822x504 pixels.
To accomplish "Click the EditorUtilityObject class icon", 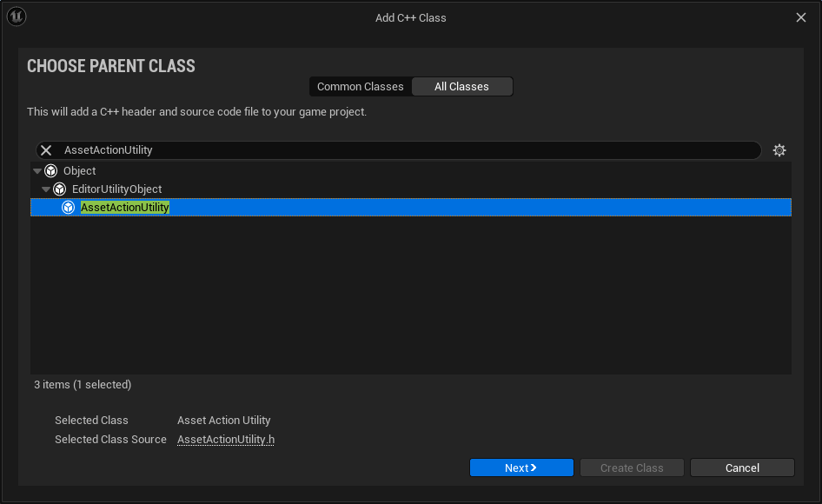I will click(60, 189).
